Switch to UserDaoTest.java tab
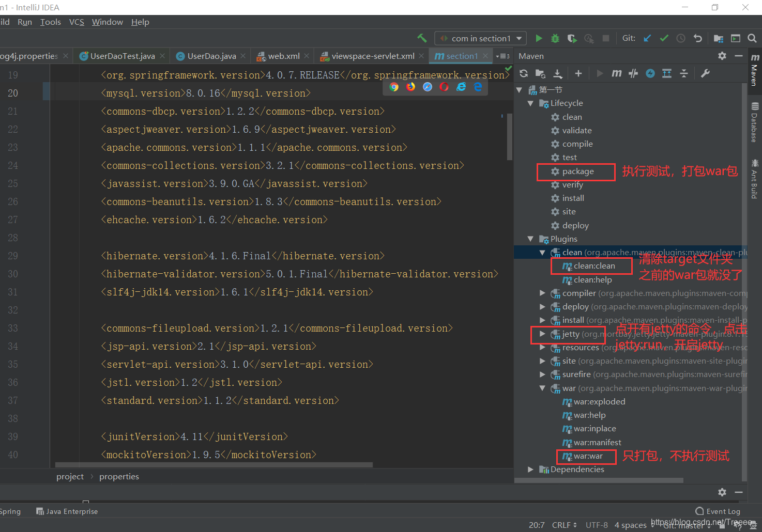Screen dimensions: 762x532 pos(122,56)
